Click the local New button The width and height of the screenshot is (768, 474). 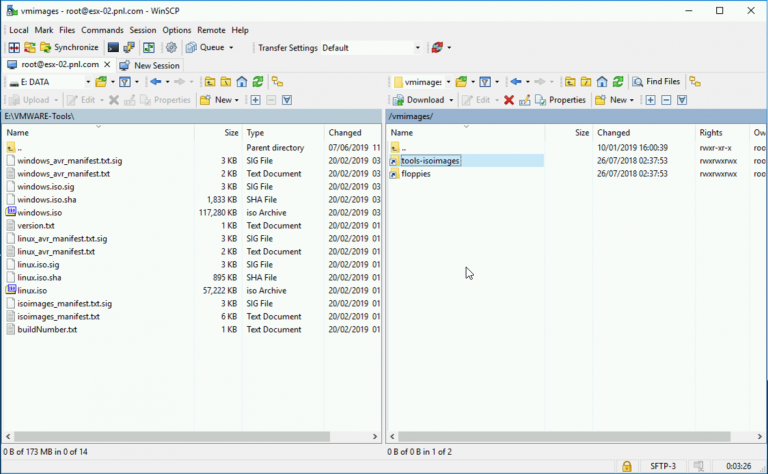click(216, 100)
